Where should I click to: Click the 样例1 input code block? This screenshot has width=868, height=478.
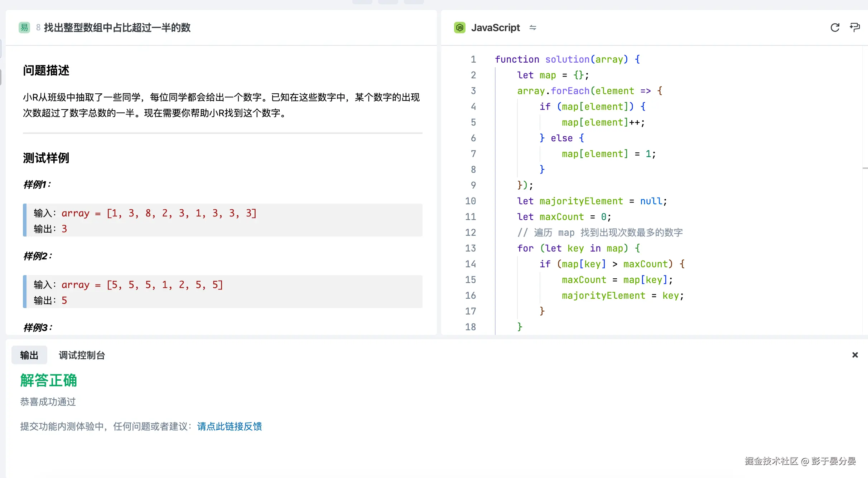coord(222,220)
